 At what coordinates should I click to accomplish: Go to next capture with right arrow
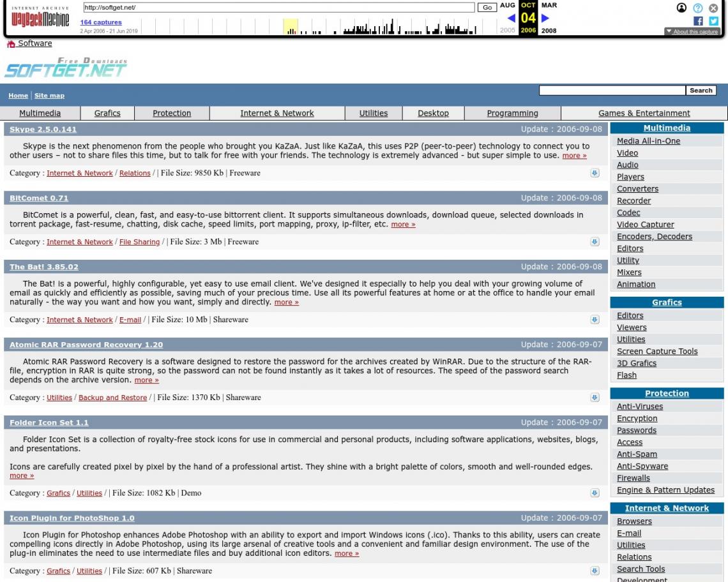pyautogui.click(x=545, y=18)
